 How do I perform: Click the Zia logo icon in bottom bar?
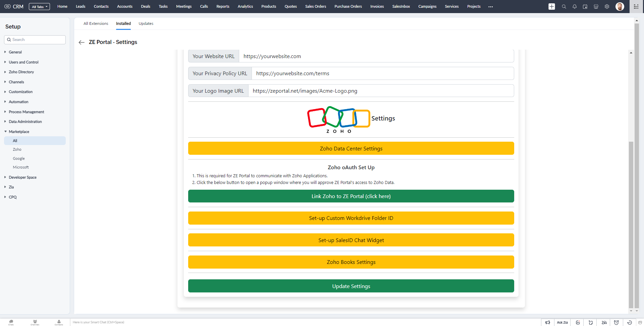pos(604,322)
